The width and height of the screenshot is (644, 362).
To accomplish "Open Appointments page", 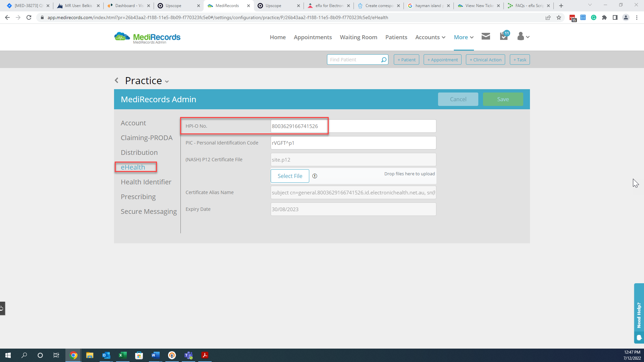I will (x=313, y=37).
